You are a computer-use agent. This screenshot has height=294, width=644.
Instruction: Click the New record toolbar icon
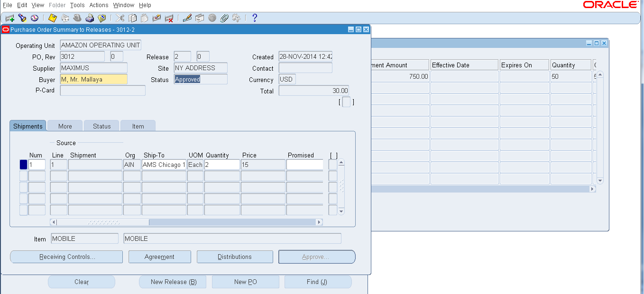9,18
